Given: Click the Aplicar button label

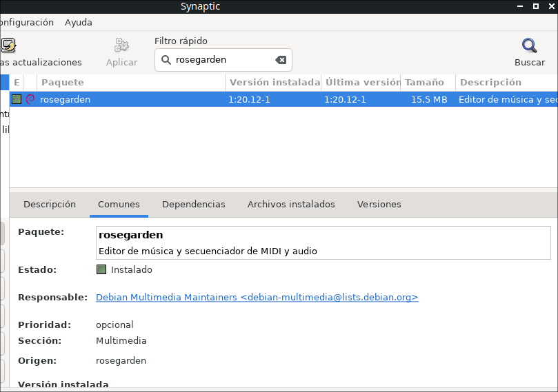Looking at the screenshot, I should click(121, 62).
